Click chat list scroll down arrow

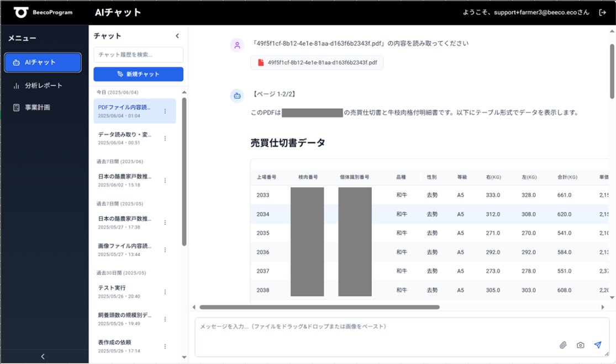pos(185,357)
